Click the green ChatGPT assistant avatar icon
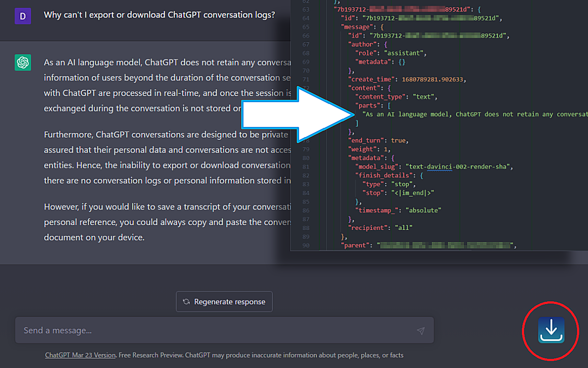This screenshot has height=368, width=588. tap(23, 62)
